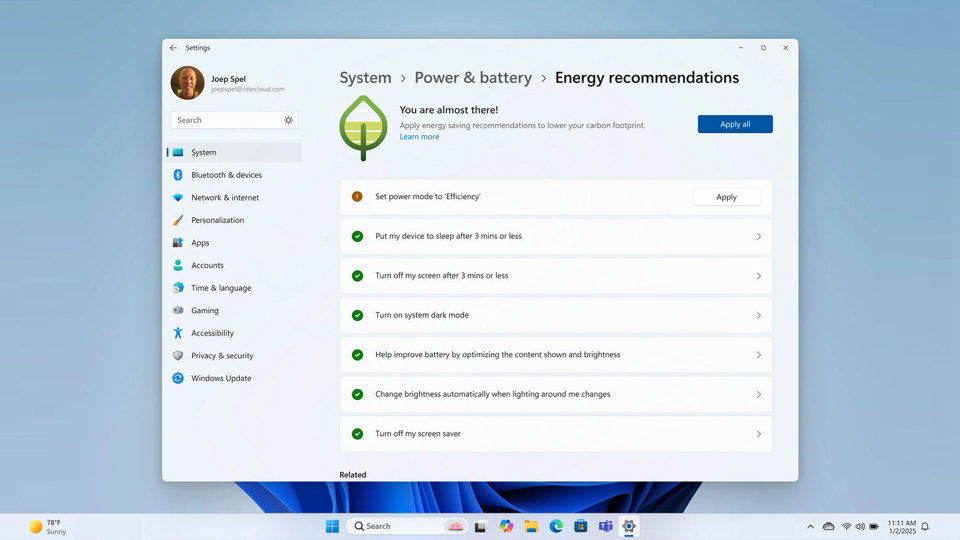Open Microsoft Store from the taskbar
This screenshot has width=960, height=540.
click(580, 527)
